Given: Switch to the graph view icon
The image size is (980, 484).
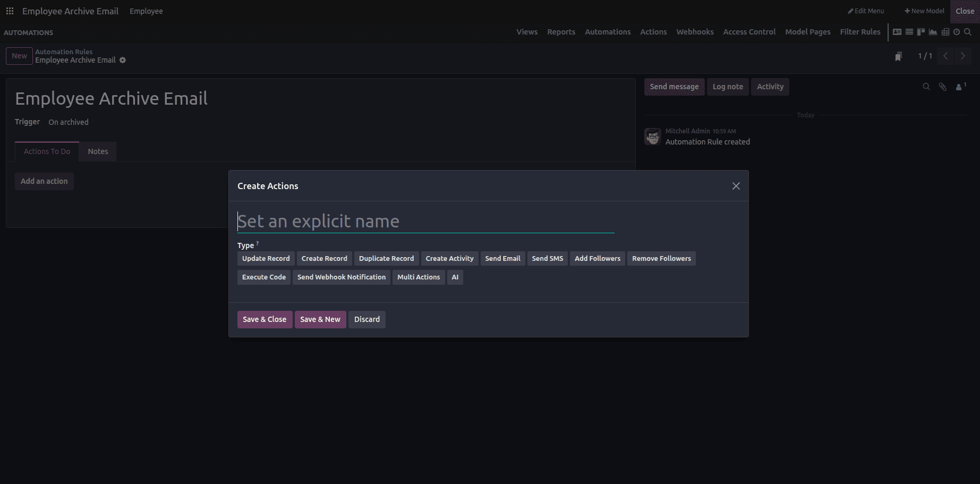Looking at the screenshot, I should [x=933, y=32].
